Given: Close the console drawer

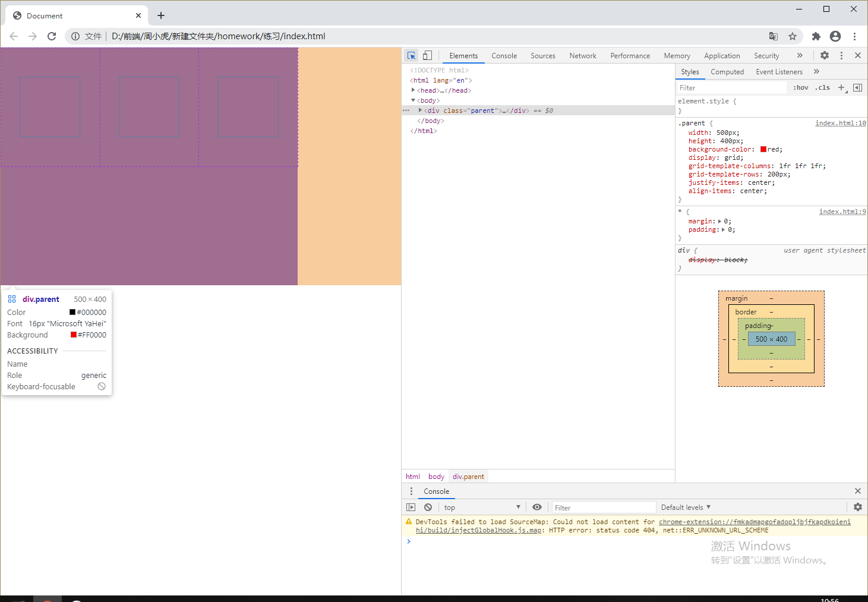Looking at the screenshot, I should 858,491.
